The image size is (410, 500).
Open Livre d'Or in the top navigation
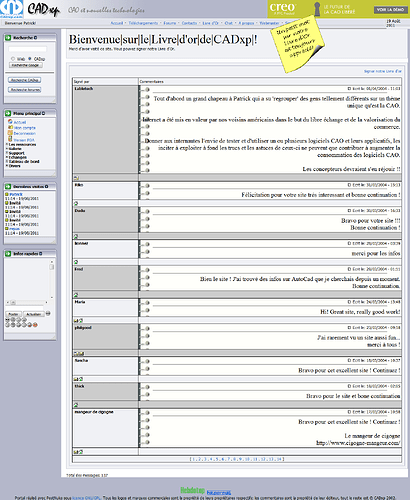point(211,23)
